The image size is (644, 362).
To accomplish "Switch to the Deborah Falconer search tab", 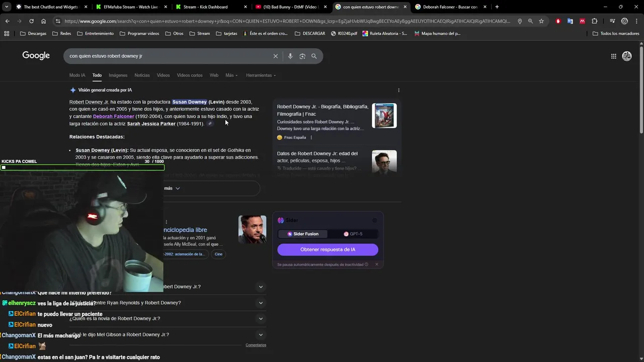I will 450,7.
